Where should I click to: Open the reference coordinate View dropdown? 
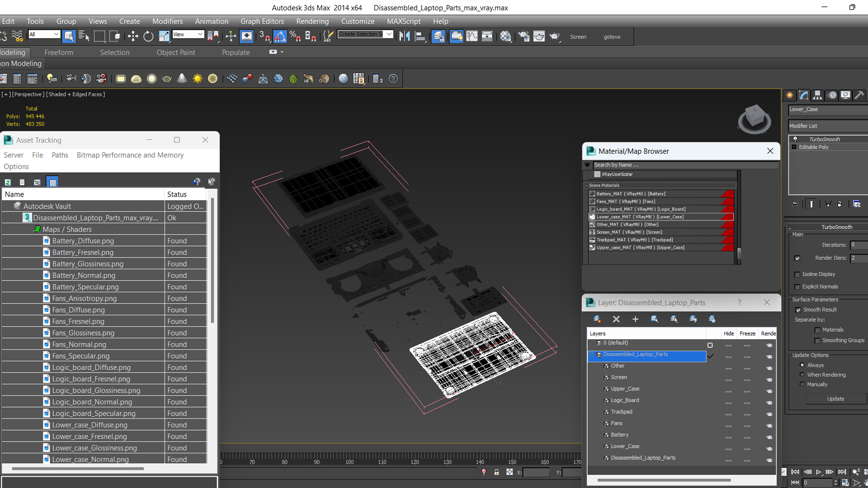pyautogui.click(x=188, y=34)
